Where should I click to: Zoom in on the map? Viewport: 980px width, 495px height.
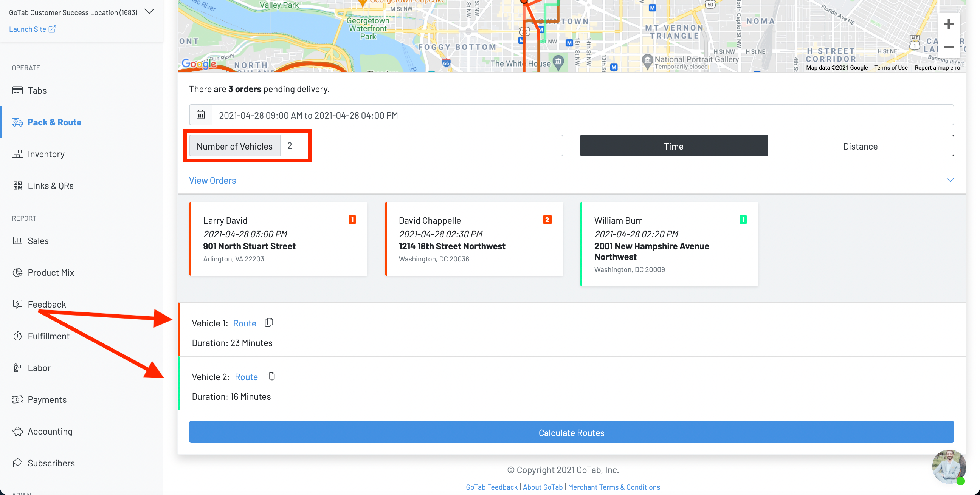pyautogui.click(x=948, y=24)
